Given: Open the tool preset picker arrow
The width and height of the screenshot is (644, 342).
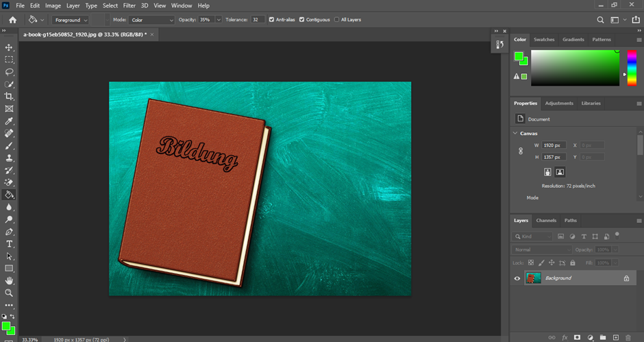Looking at the screenshot, I should 42,20.
